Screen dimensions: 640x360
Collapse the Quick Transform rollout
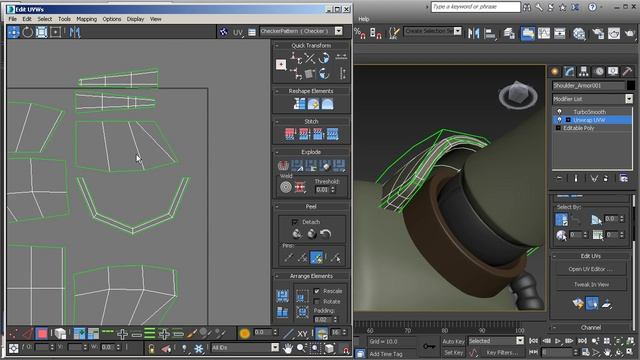click(278, 46)
